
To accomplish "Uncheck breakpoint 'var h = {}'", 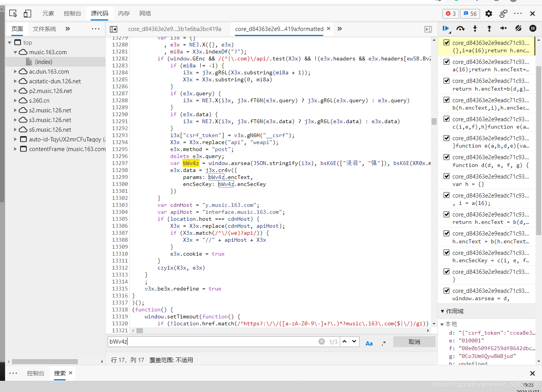I will (x=447, y=176).
